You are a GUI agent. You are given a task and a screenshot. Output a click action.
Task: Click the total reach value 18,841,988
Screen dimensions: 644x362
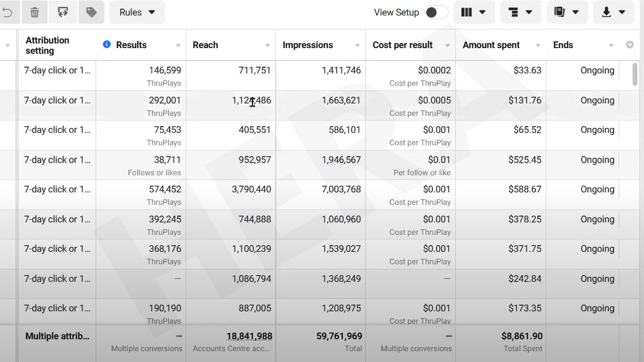pyautogui.click(x=249, y=336)
